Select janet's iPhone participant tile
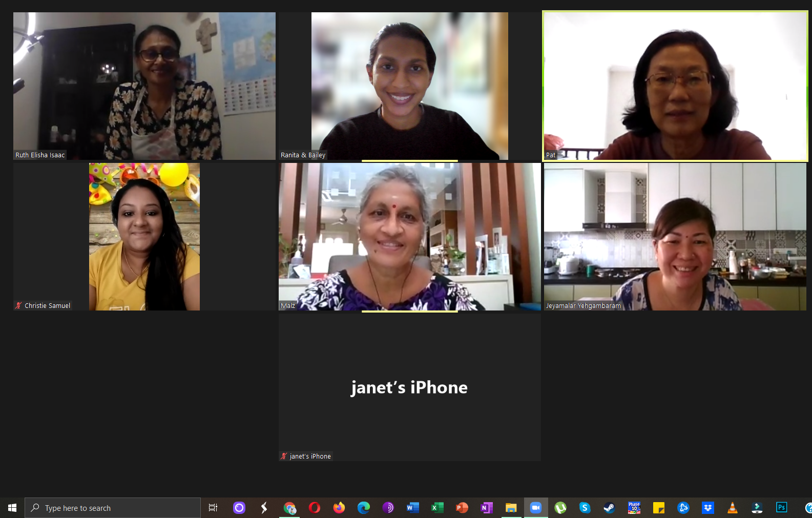Screen dimensions: 812x518 [x=410, y=387]
